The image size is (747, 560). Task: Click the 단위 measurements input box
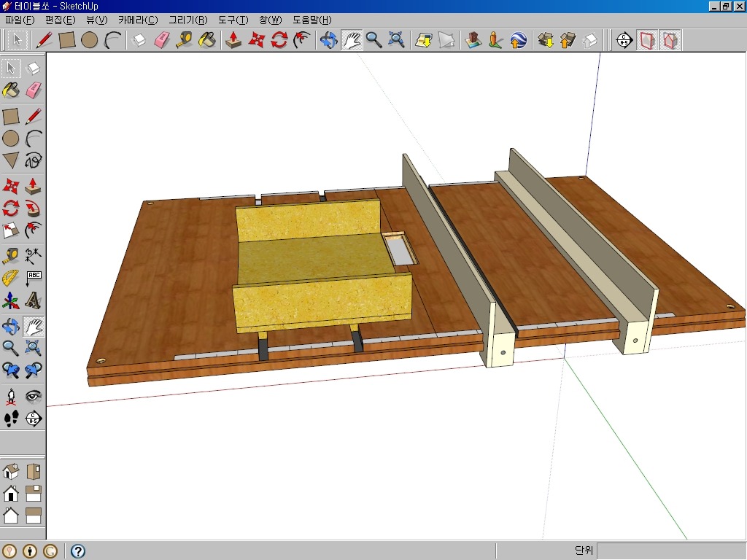[670, 551]
